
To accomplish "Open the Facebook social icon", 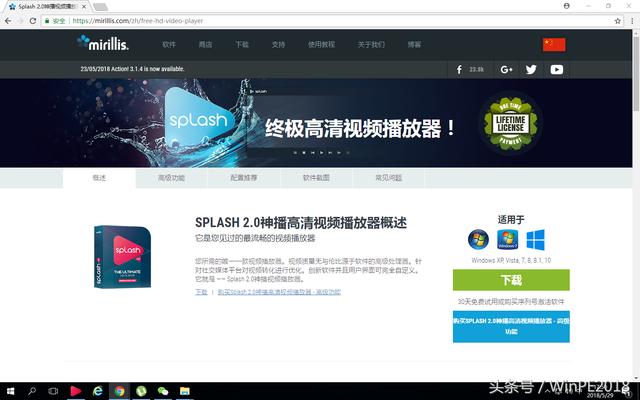I will coord(459,69).
